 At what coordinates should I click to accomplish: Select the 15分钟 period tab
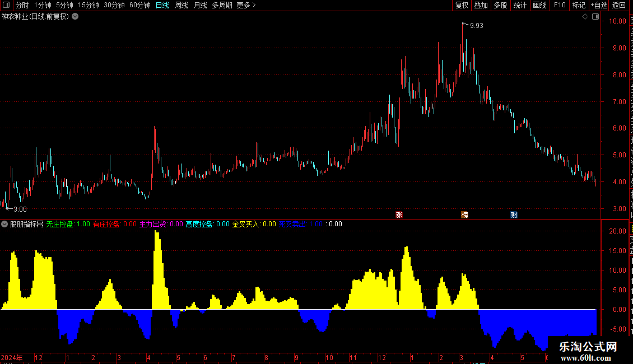point(89,5)
